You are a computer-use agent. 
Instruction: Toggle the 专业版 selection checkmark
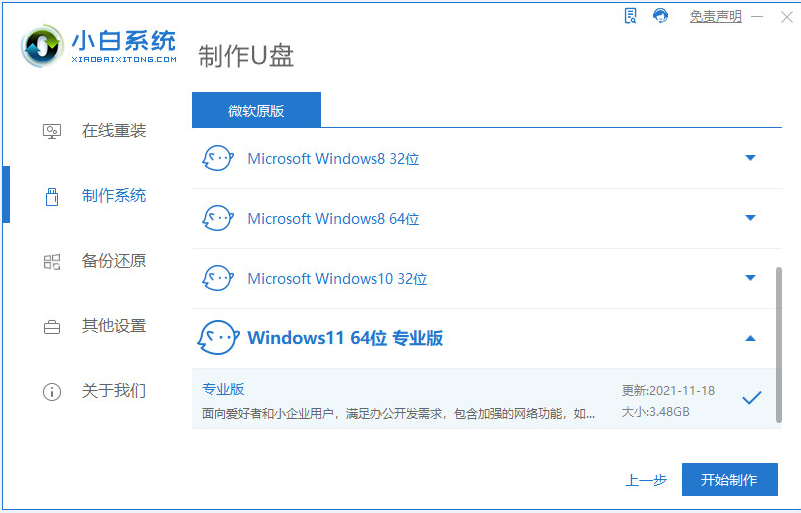751,398
